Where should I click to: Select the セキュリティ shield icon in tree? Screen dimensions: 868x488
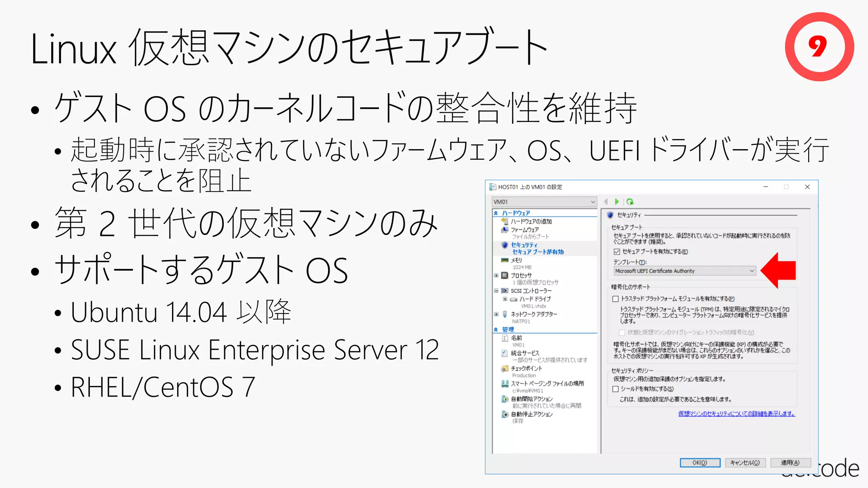pos(505,245)
